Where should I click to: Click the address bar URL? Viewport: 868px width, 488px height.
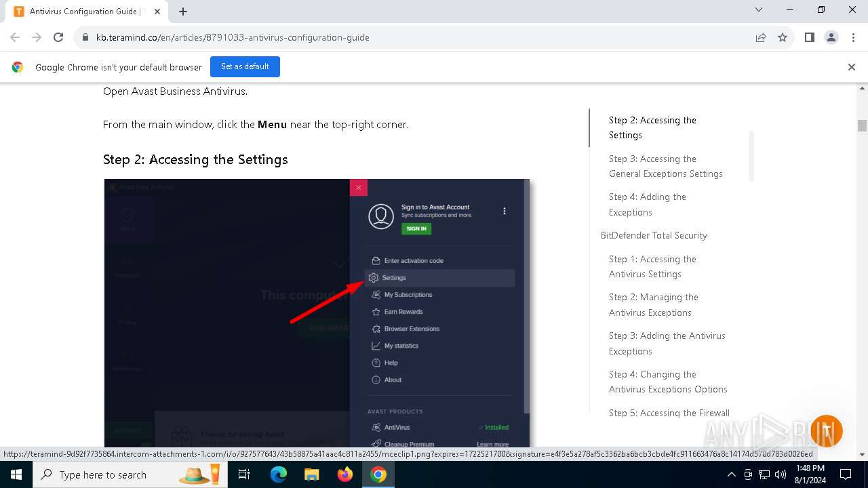point(233,37)
